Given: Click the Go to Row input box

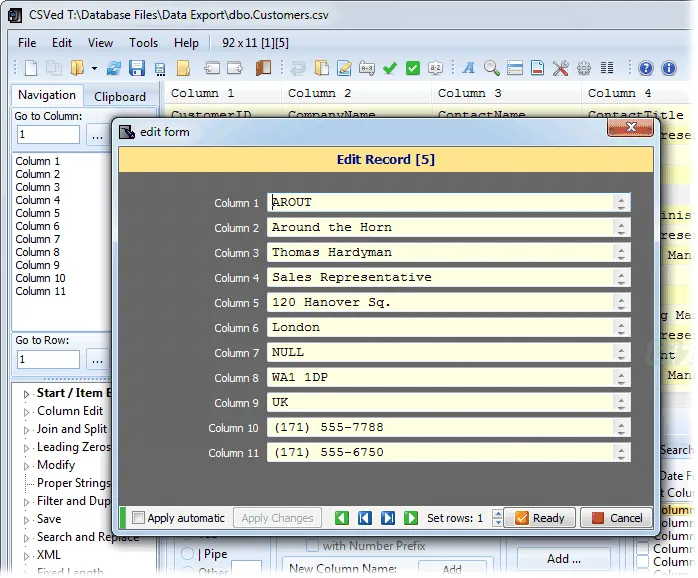Looking at the screenshot, I should pyautogui.click(x=48, y=359).
